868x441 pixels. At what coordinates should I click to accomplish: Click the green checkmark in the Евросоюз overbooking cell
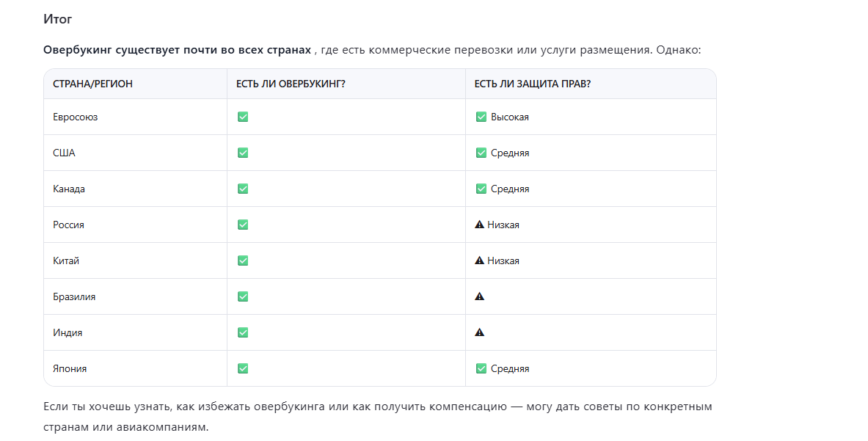(243, 117)
